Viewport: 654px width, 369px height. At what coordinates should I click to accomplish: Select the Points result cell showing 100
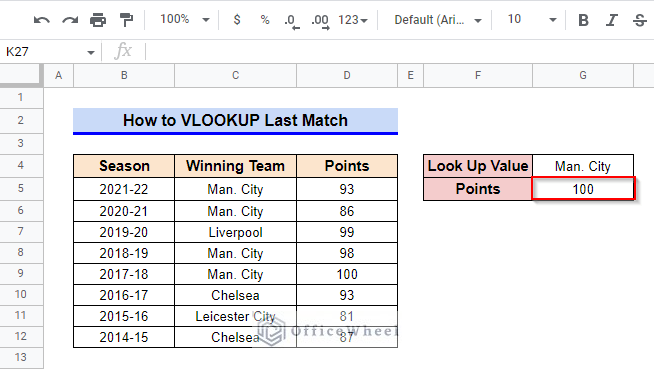pos(583,189)
